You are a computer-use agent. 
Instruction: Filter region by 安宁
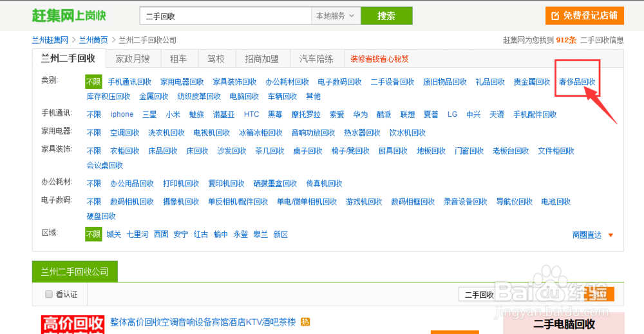[x=181, y=235]
